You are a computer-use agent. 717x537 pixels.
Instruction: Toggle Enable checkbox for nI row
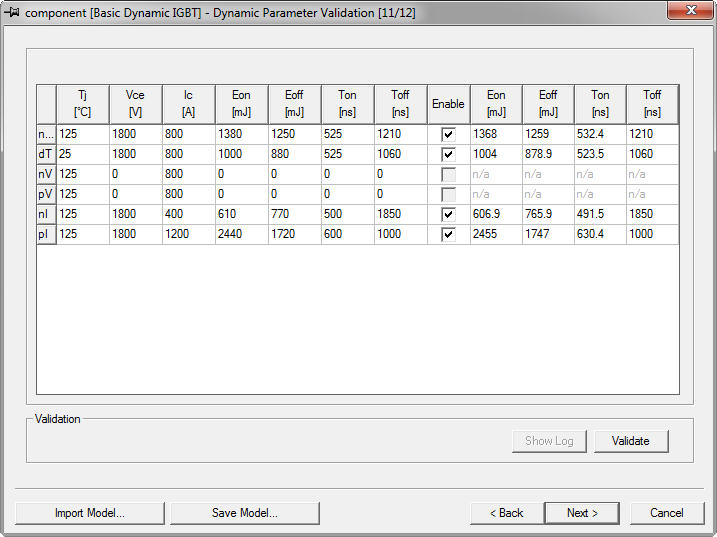tap(448, 214)
